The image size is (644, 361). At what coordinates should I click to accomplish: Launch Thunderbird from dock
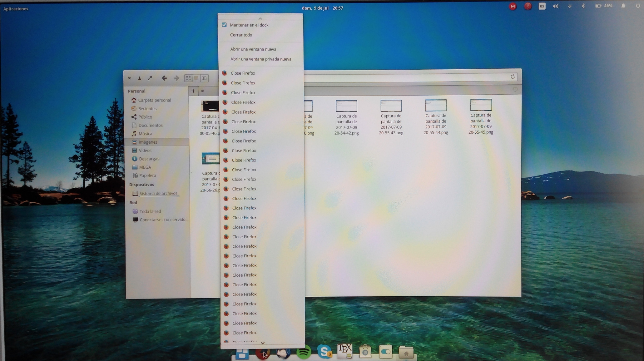tap(283, 353)
